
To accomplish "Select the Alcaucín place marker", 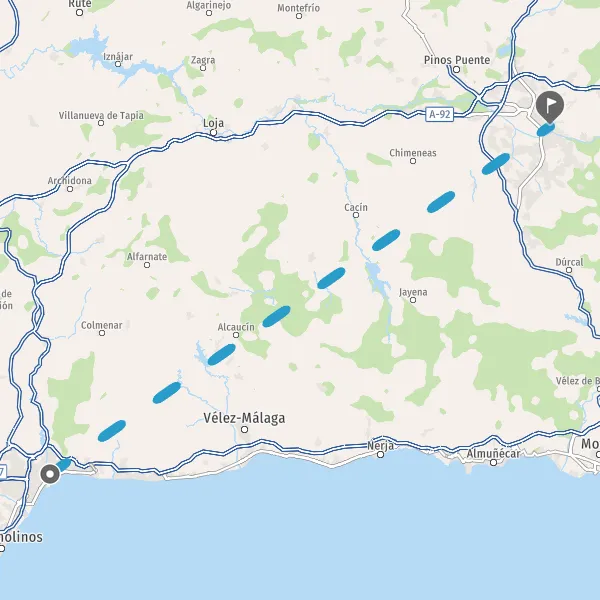I will click(x=236, y=335).
